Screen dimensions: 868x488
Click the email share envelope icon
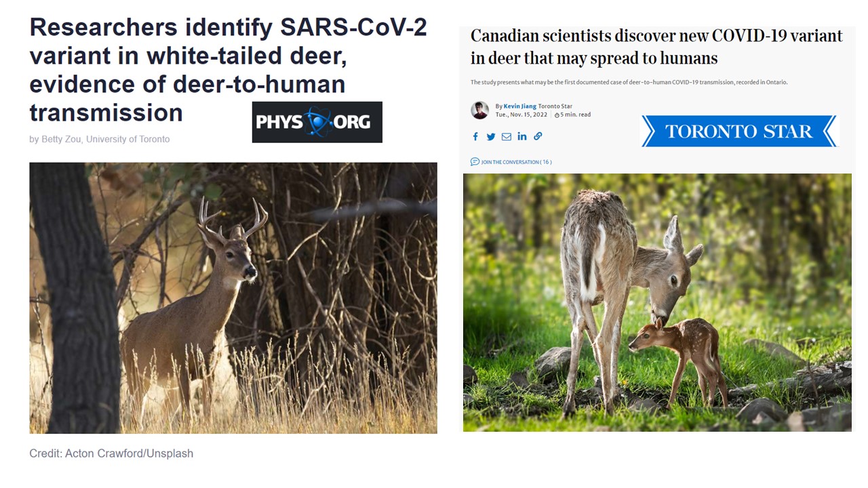[x=507, y=136]
